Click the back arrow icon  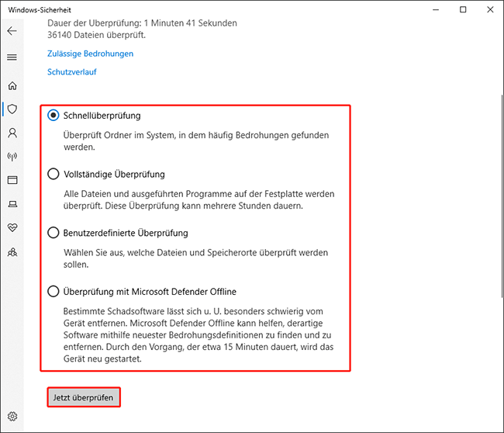point(12,31)
